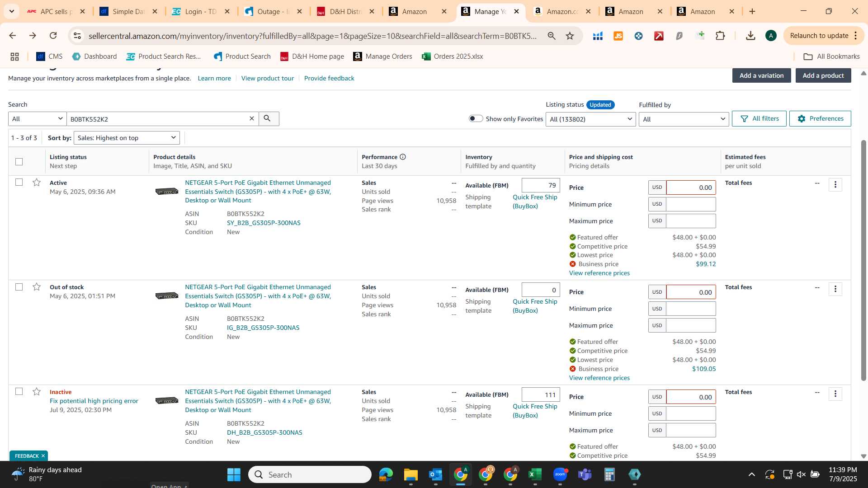Open Provide feedback link

tap(329, 78)
